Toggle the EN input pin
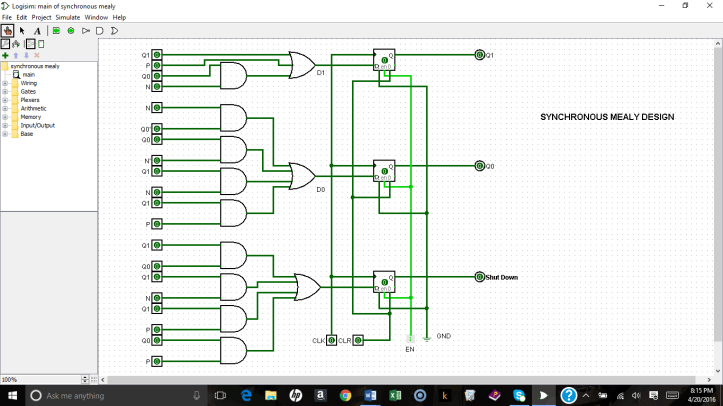Viewport: 723px width, 406px height. pos(410,340)
